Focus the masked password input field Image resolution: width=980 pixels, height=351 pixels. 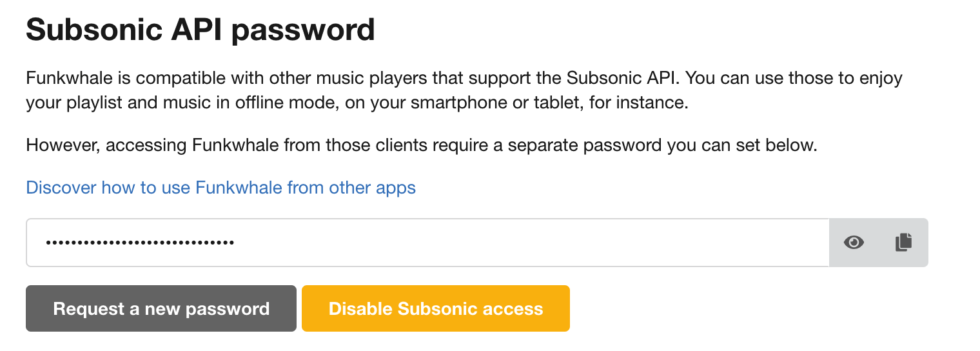click(x=427, y=243)
